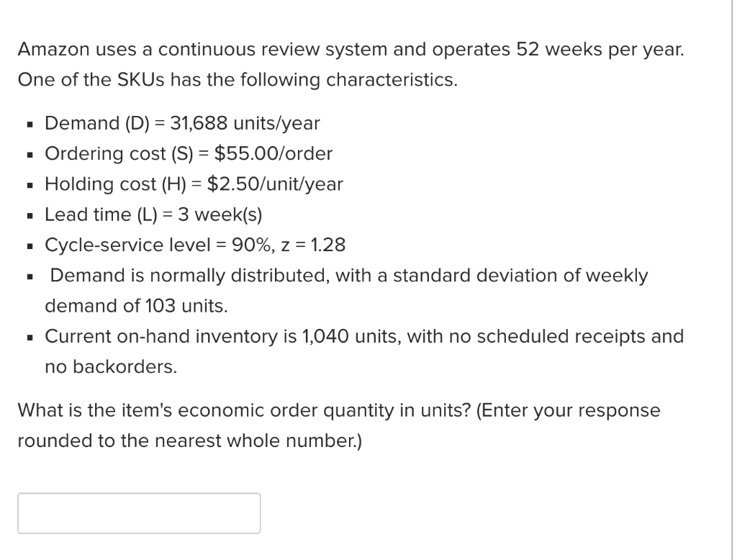This screenshot has width=737, height=560.
Task: Select the Demand (D) bullet line
Action: point(183,123)
